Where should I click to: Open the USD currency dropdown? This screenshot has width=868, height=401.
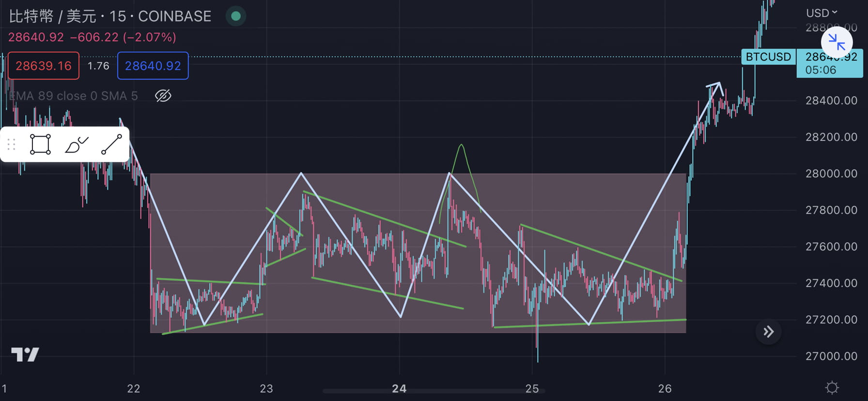(x=822, y=13)
